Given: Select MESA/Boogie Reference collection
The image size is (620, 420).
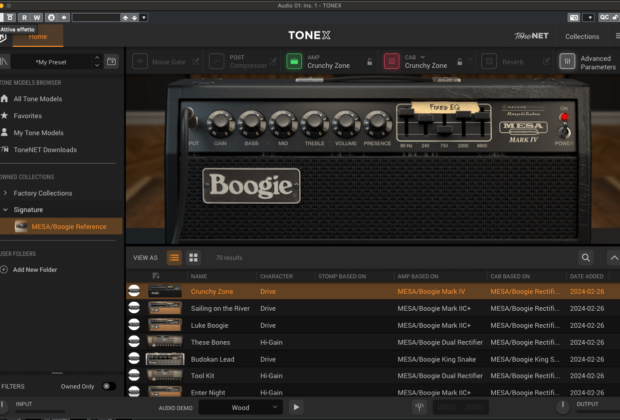Looking at the screenshot, I should 61,227.
